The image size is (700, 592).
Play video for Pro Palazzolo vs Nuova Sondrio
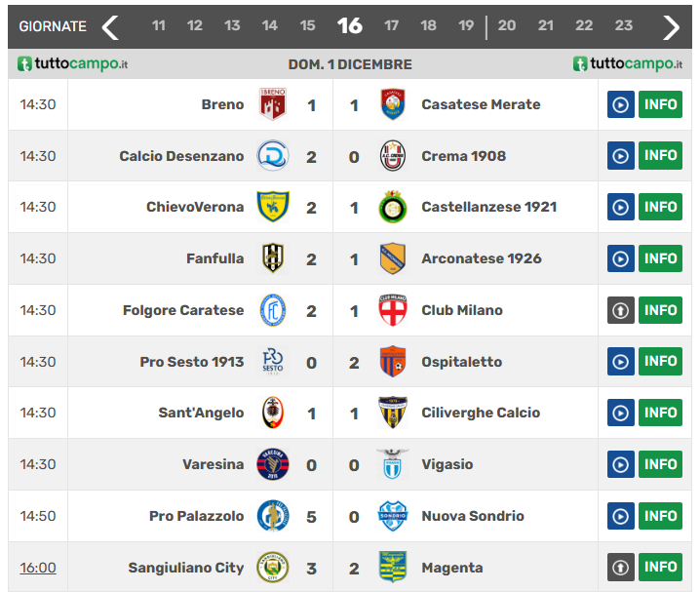click(x=620, y=516)
